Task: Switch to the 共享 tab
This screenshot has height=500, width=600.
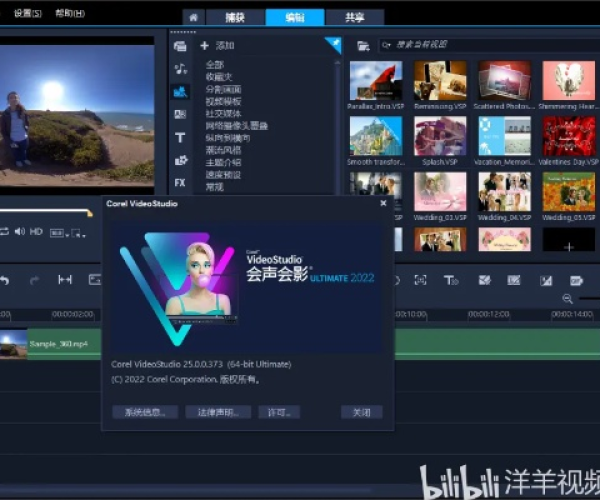Action: click(355, 17)
